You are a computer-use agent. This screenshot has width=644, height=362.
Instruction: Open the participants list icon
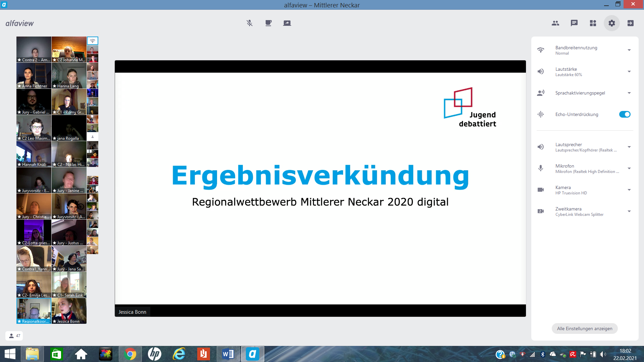coord(555,23)
